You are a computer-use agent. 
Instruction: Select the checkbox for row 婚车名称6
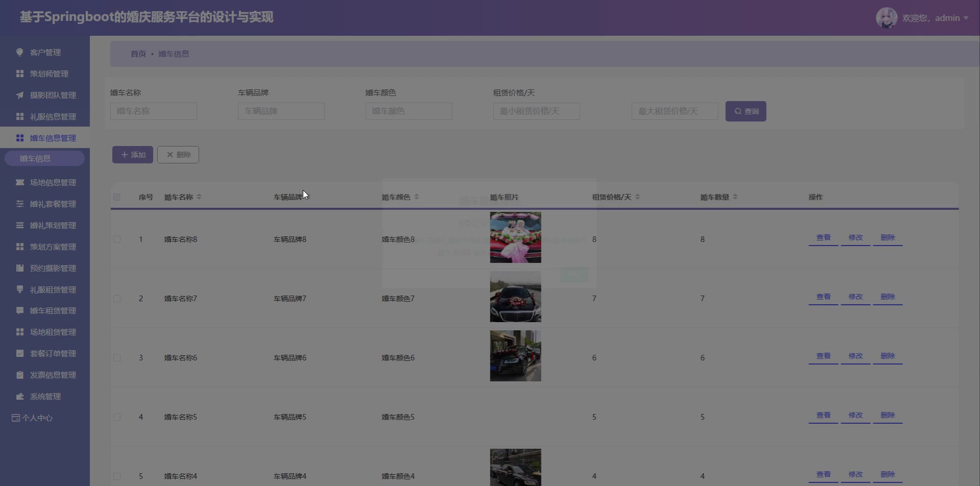(117, 358)
